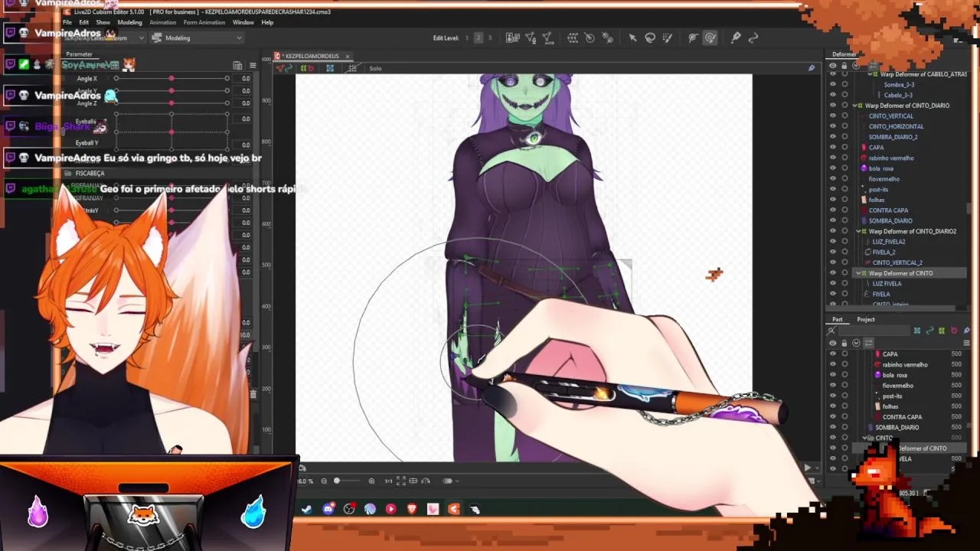Click the green warp deformer filter icon in Part panel

[x=942, y=331]
